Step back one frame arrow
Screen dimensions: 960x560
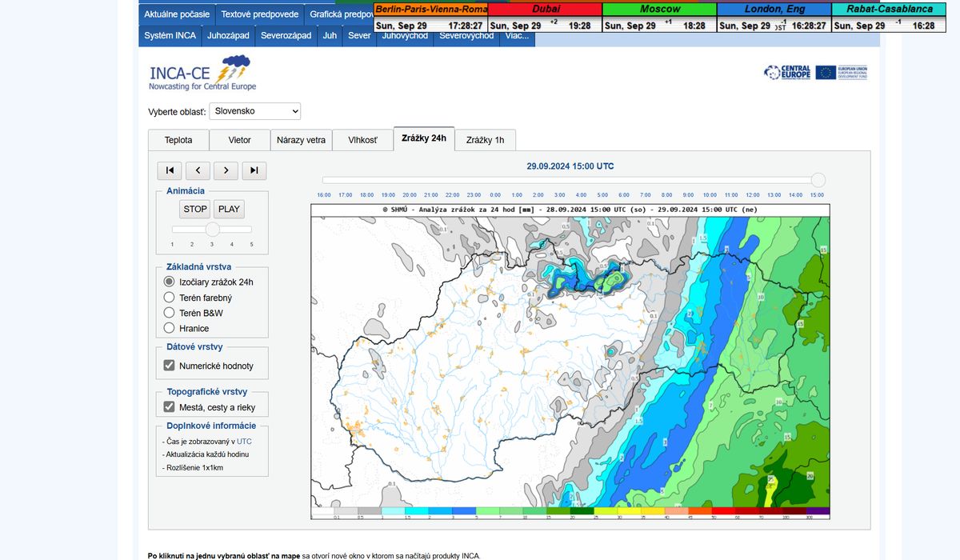(198, 170)
